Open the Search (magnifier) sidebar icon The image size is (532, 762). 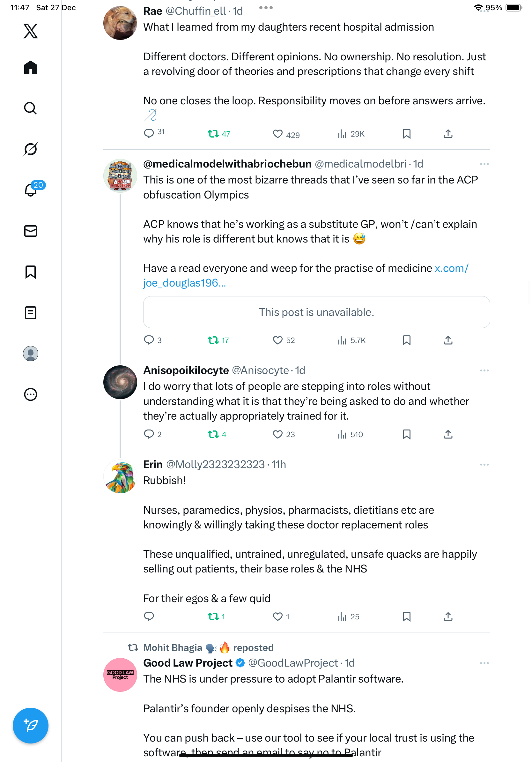coord(31,108)
